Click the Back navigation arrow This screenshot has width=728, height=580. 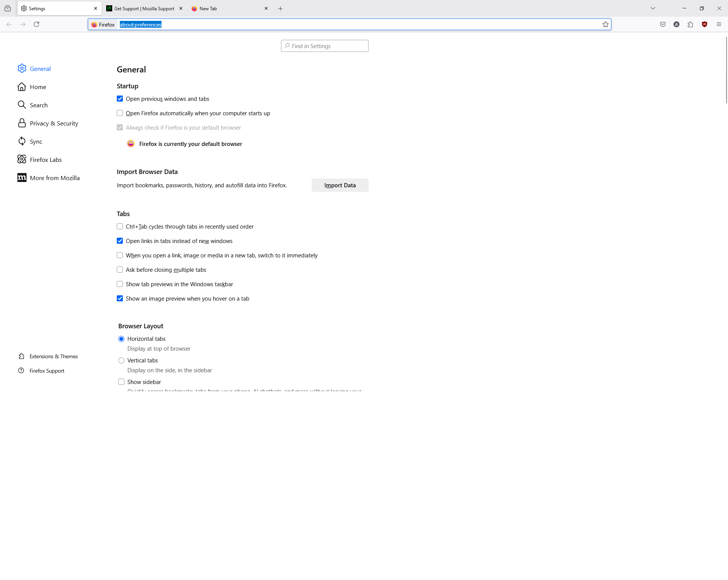point(9,24)
